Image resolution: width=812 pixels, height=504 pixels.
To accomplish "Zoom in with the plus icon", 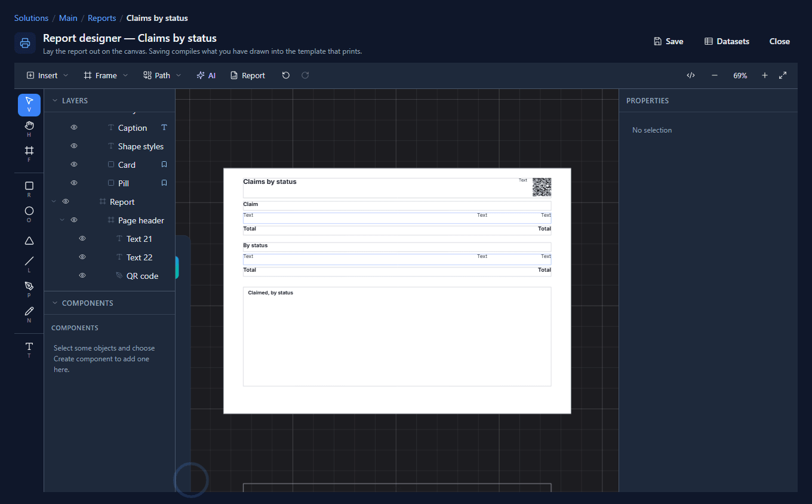I will tap(765, 75).
